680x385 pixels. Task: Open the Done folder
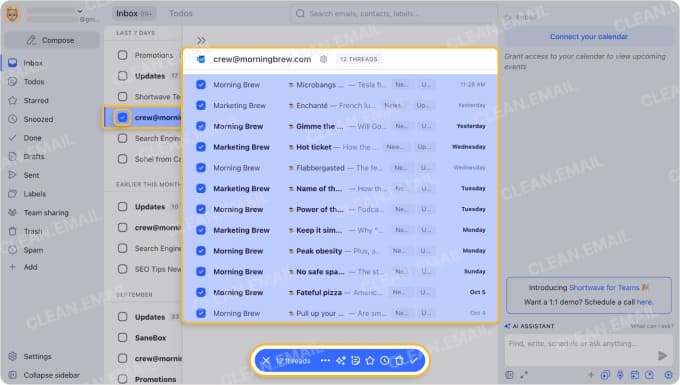[x=33, y=138]
